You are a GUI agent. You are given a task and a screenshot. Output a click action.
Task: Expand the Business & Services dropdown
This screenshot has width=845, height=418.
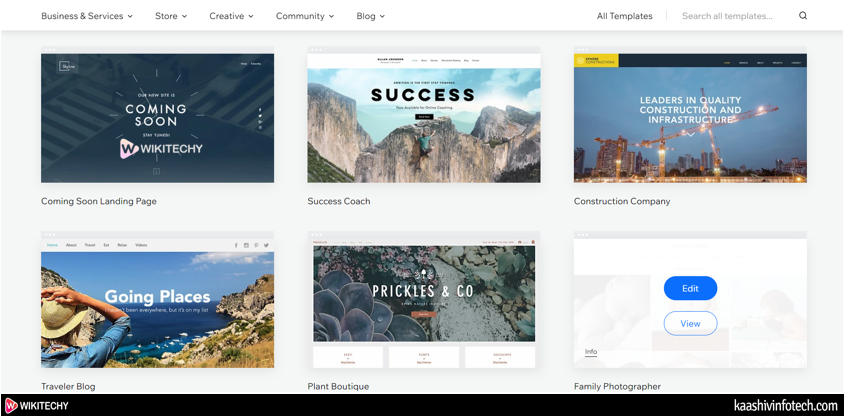[x=87, y=16]
